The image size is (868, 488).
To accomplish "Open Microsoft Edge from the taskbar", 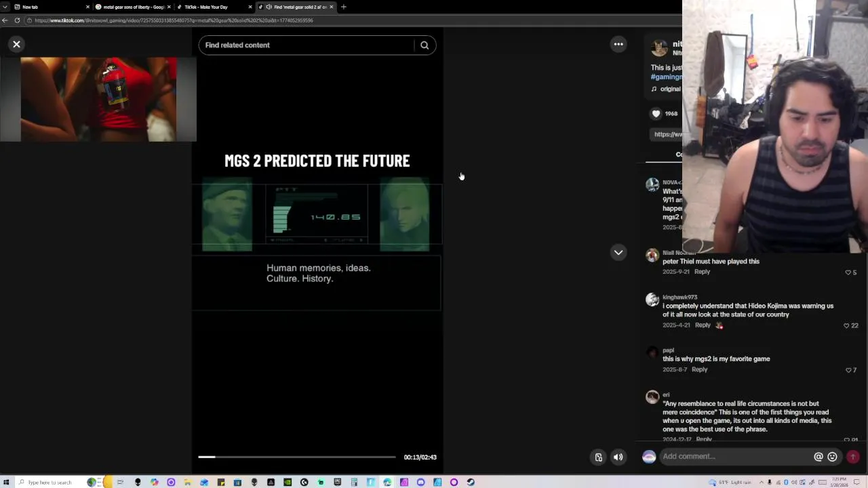I will tap(387, 483).
